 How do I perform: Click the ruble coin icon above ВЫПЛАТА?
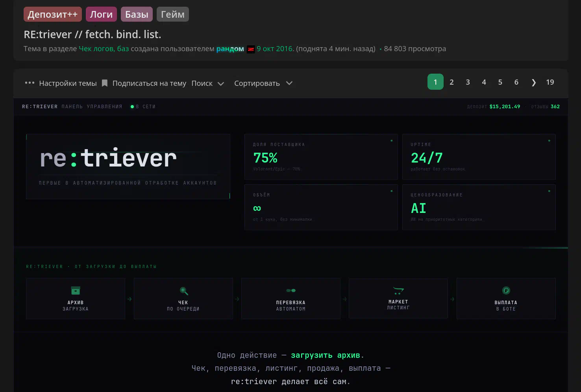tap(506, 290)
